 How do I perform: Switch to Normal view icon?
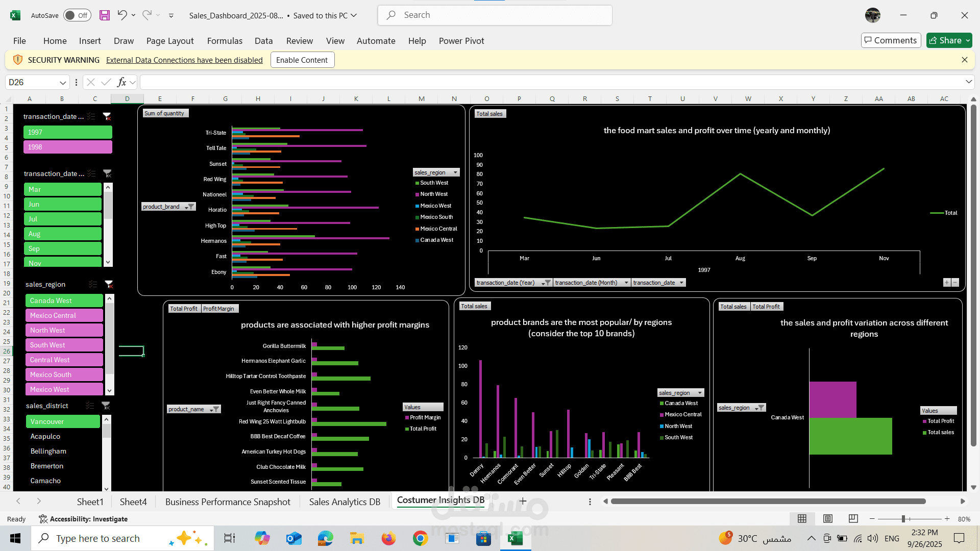(x=802, y=519)
